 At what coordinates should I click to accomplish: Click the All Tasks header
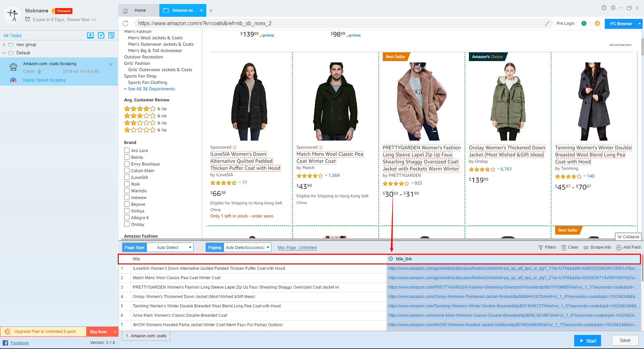click(x=12, y=36)
